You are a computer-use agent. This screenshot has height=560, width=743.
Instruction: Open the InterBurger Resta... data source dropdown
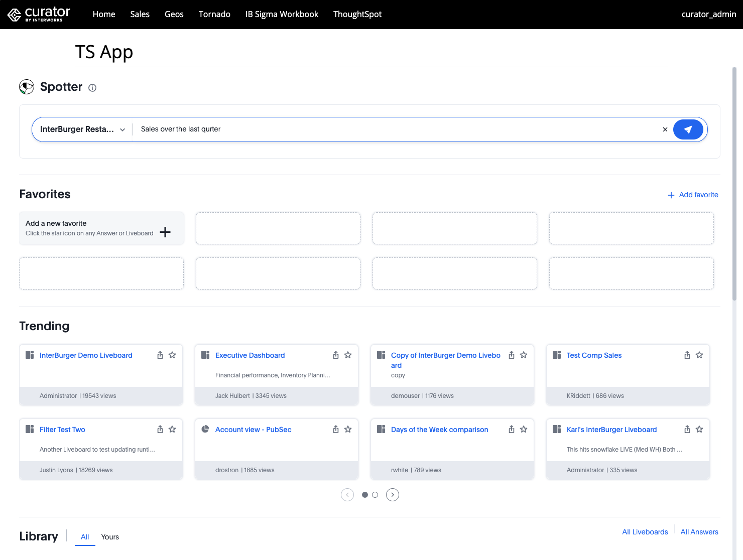82,129
